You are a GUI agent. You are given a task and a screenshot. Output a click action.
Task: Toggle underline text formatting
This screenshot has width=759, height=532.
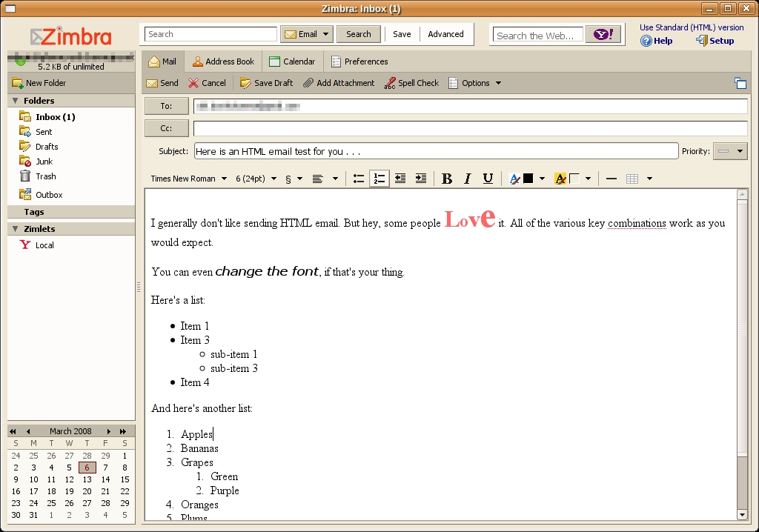click(x=488, y=179)
